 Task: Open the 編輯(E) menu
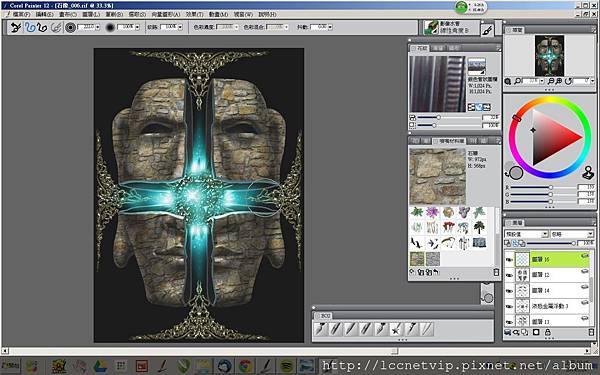coord(44,14)
